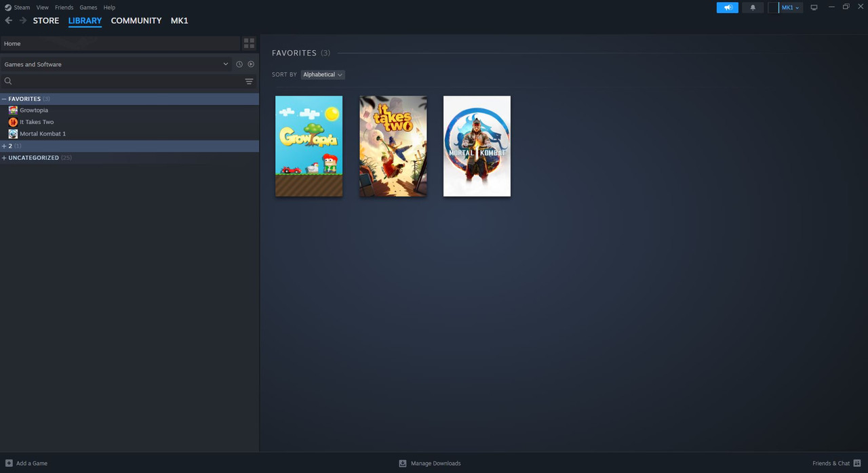Screen dimensions: 868x473
Task: Open the Friends & Chat icon
Action: coord(857,464)
